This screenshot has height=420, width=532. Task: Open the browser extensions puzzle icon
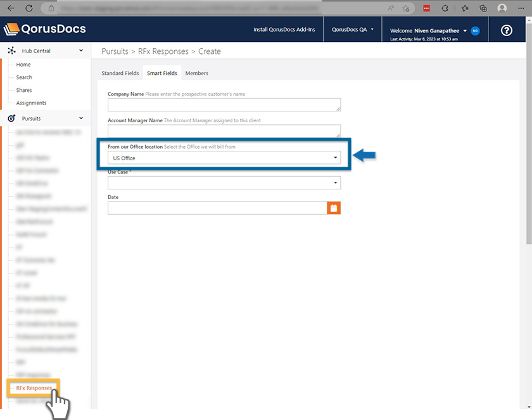[445, 8]
